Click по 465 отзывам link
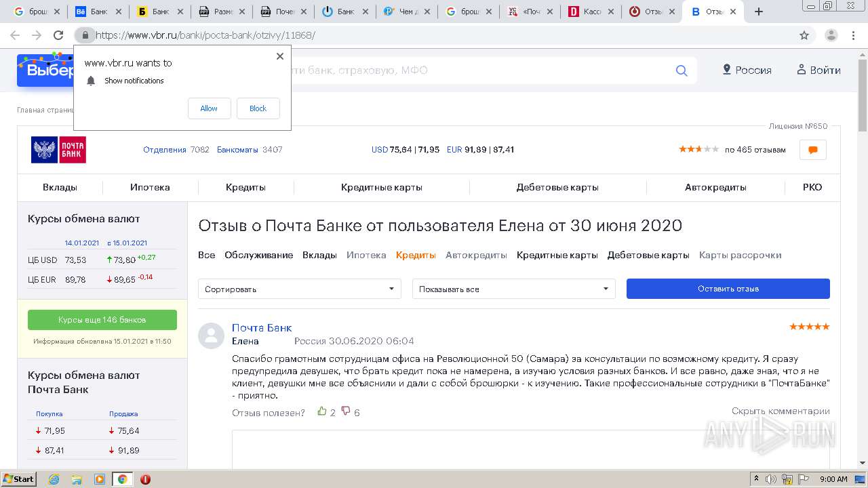This screenshot has height=488, width=868. pyautogui.click(x=755, y=150)
